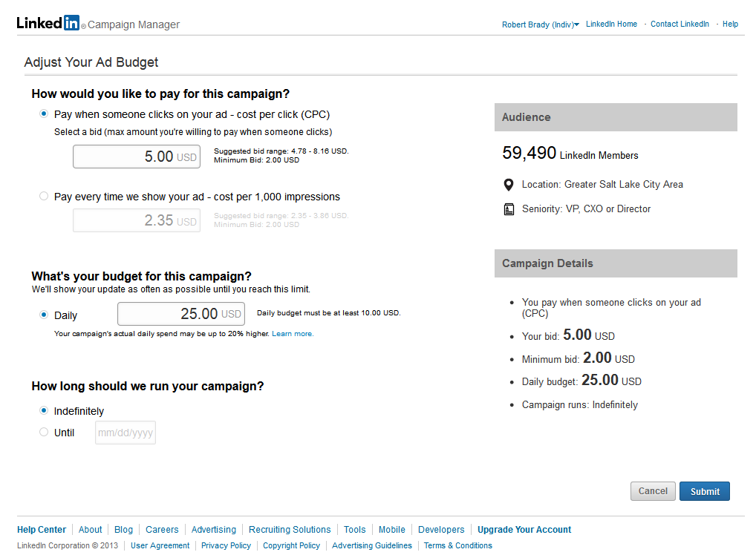Screen dimensions: 756x555
Task: Select the Daily budget radio button
Action: pos(44,315)
